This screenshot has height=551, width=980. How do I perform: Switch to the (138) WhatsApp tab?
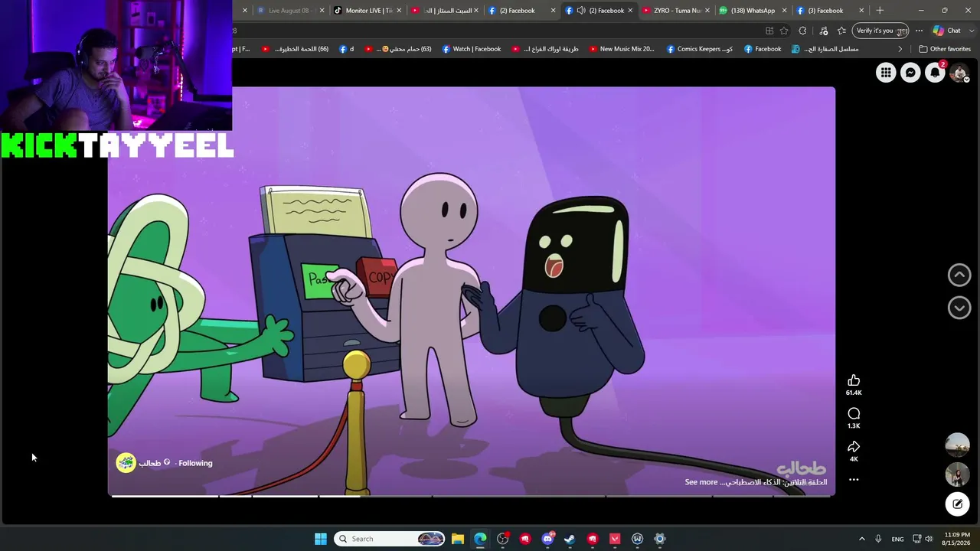pos(753,11)
